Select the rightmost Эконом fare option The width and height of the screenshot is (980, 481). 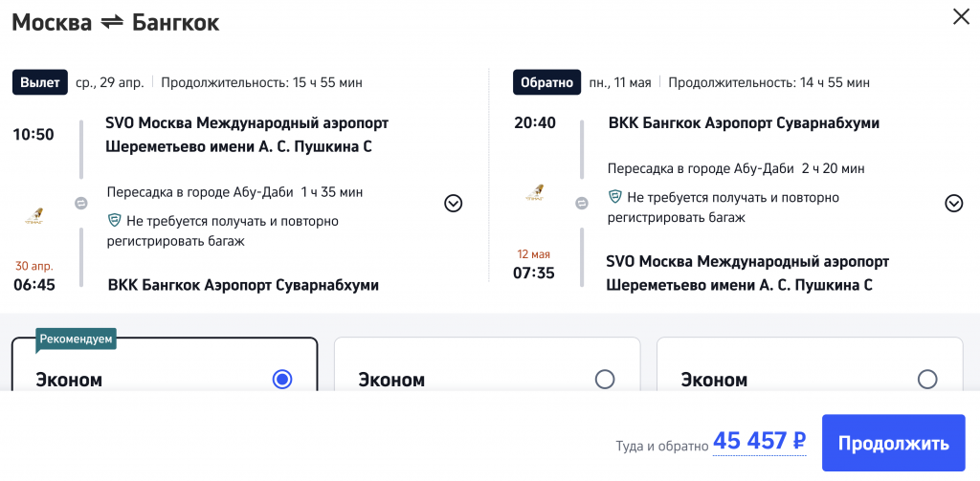point(926,380)
